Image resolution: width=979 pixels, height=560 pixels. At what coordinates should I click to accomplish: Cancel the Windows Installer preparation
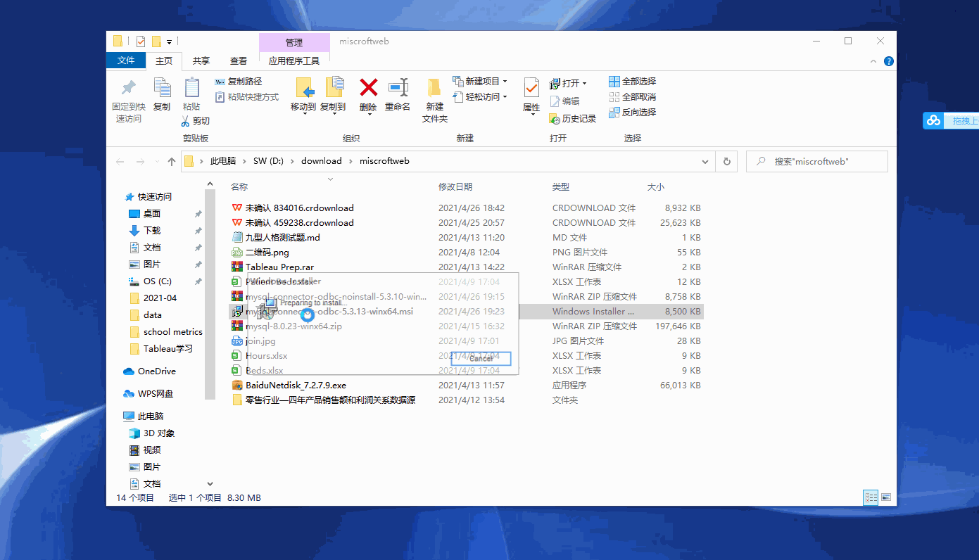pos(481,358)
